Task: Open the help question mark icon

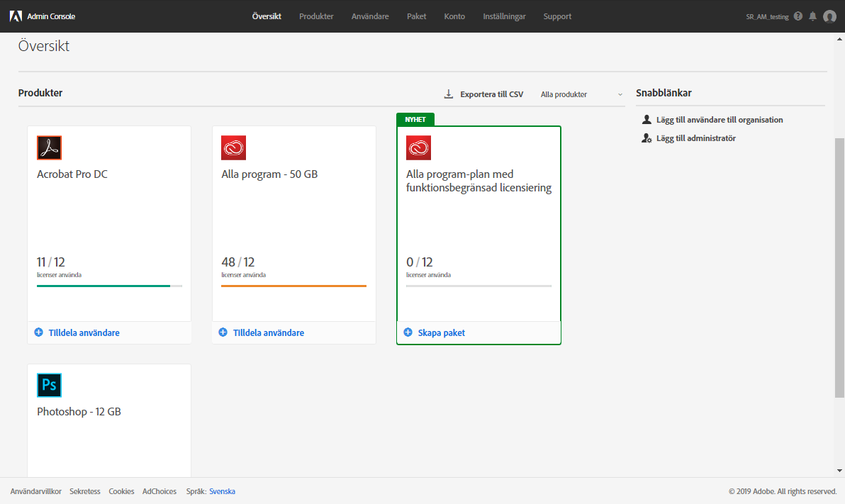Action: 798,16
